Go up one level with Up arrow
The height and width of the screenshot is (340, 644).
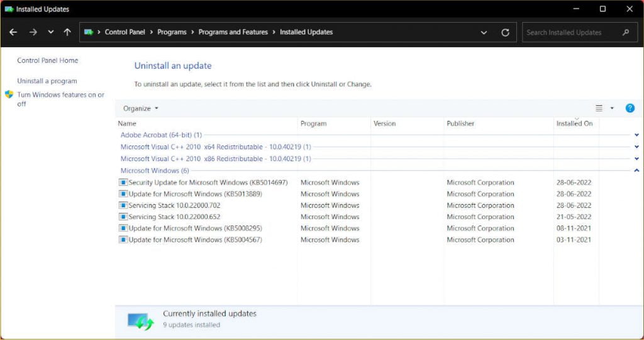(67, 32)
